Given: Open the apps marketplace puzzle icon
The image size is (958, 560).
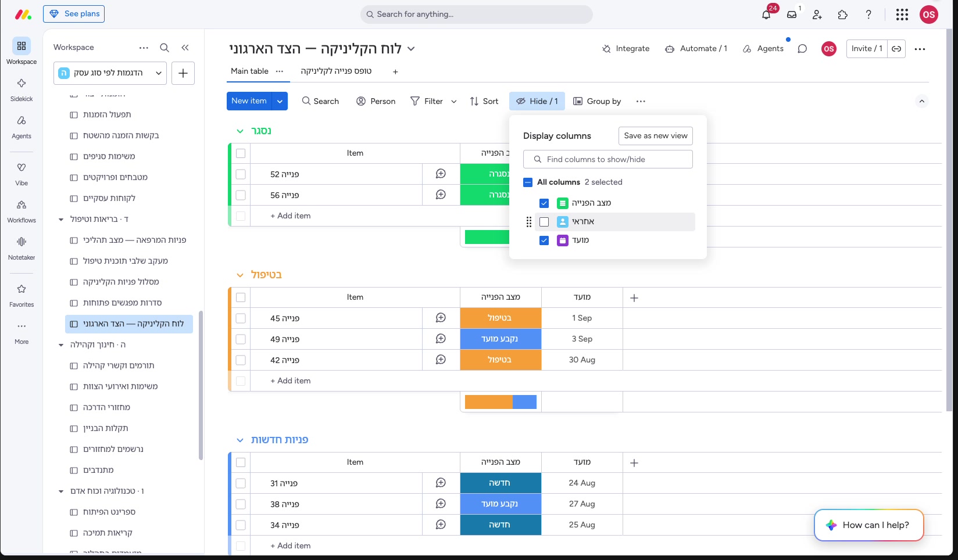Looking at the screenshot, I should 843,15.
